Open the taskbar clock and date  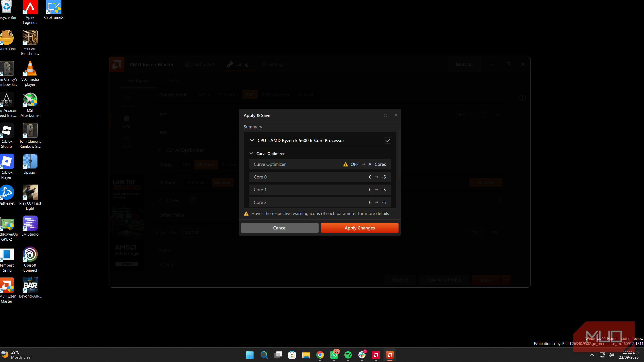click(629, 355)
